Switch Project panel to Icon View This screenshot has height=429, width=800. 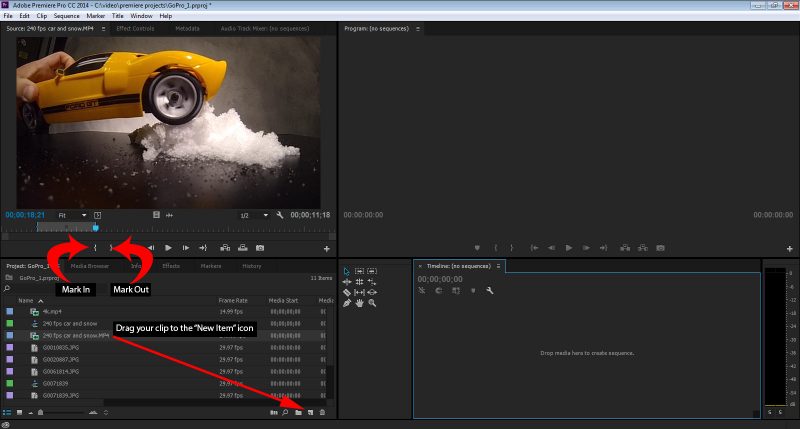pos(19,412)
